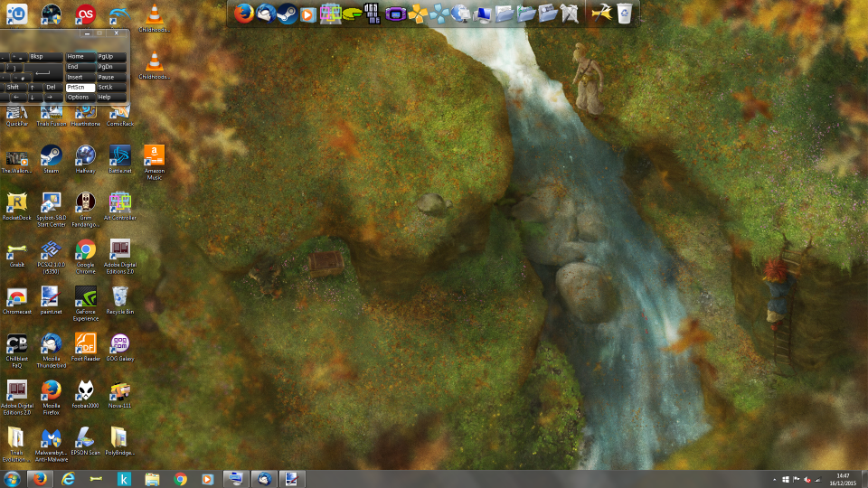Select the Uplay desktop shortcut icon
Viewport: 868px width, 488px height.
click(16, 14)
